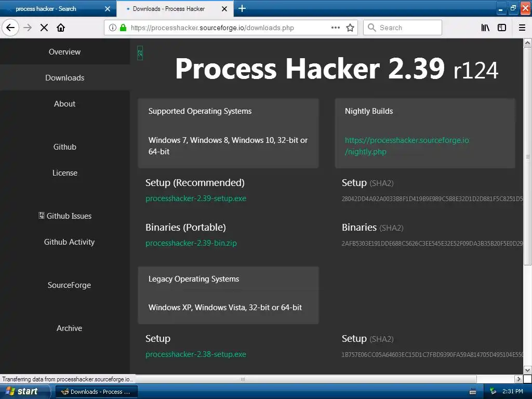The height and width of the screenshot is (399, 532).
Task: Click the magnifier icon in the search box
Action: [x=372, y=28]
